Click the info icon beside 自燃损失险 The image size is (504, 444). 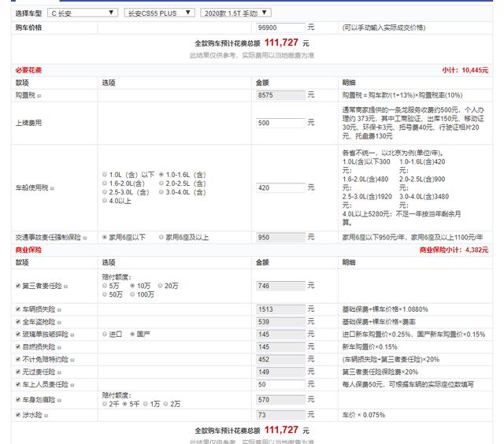point(59,348)
